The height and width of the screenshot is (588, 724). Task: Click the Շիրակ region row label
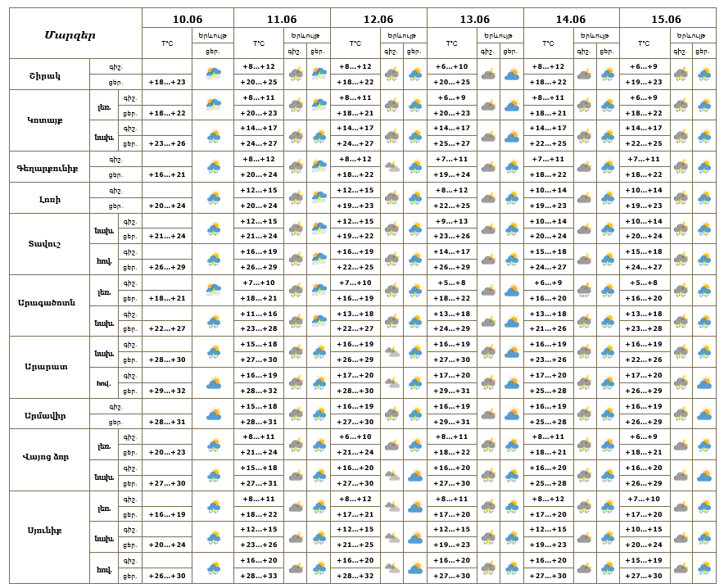pos(45,75)
